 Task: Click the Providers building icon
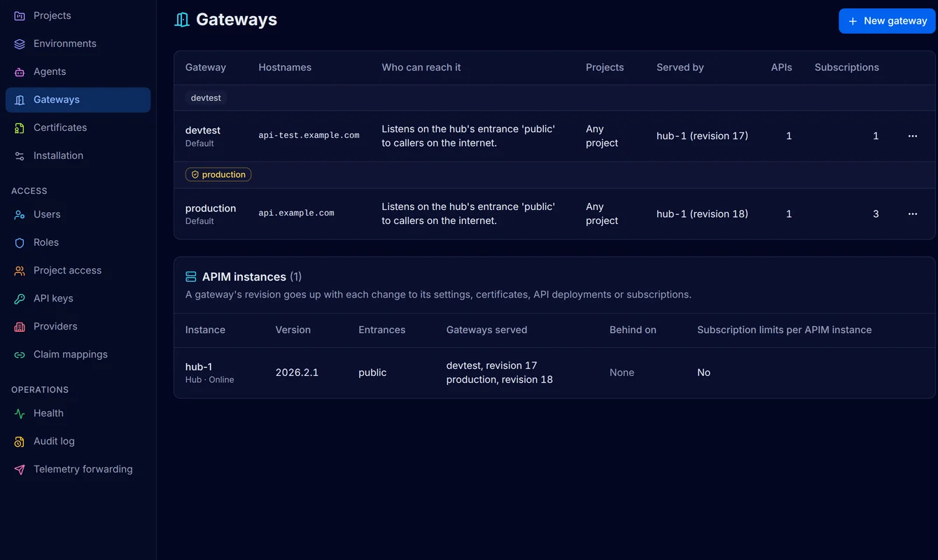pyautogui.click(x=20, y=326)
